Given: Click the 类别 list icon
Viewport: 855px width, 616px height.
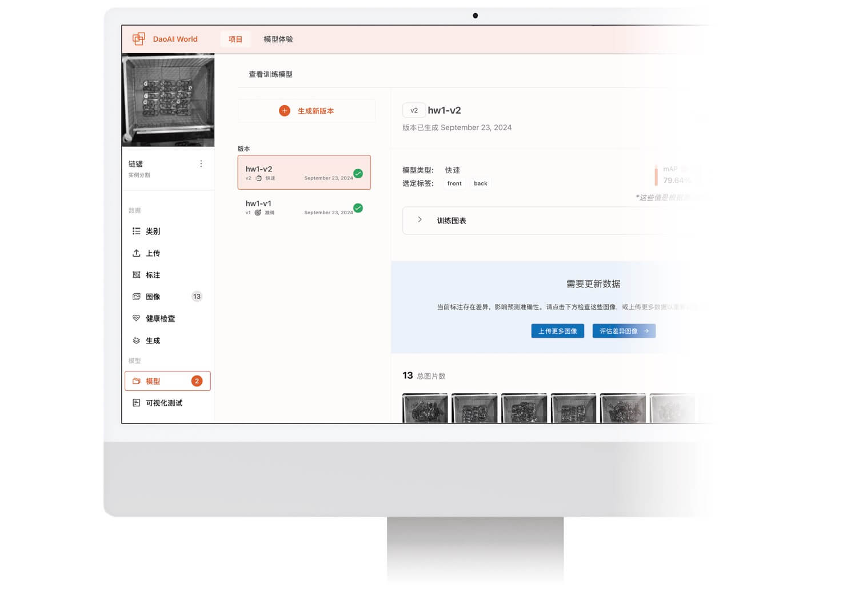Looking at the screenshot, I should click(136, 231).
